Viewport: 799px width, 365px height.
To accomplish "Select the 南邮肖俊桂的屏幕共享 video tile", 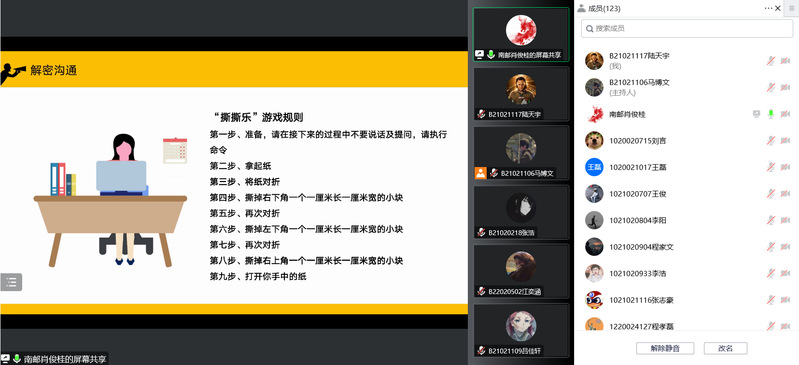I will [x=521, y=35].
